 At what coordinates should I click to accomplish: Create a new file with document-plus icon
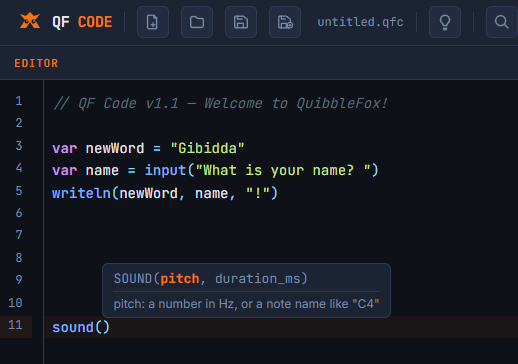(153, 22)
